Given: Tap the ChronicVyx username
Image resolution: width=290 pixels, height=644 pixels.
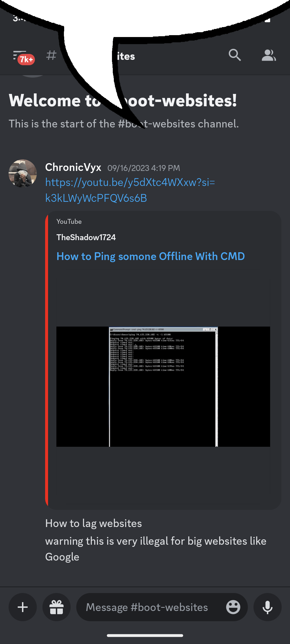Looking at the screenshot, I should (x=73, y=167).
